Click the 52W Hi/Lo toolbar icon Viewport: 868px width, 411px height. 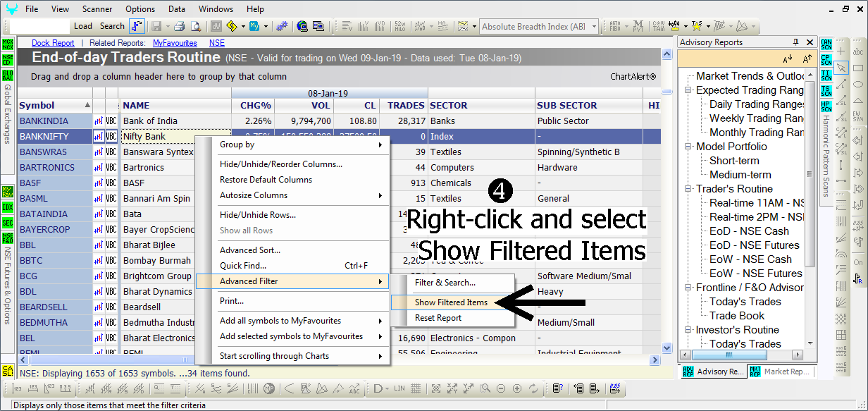[x=401, y=26]
